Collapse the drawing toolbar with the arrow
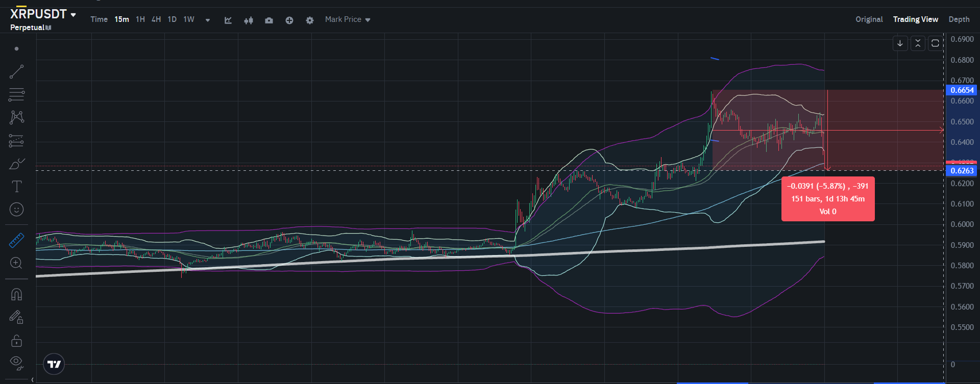The width and height of the screenshot is (980, 384). [33, 380]
